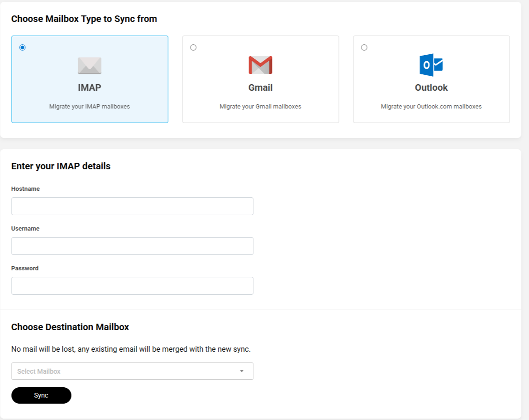Click "Migrate your Gmail mailboxes" description

click(260, 107)
